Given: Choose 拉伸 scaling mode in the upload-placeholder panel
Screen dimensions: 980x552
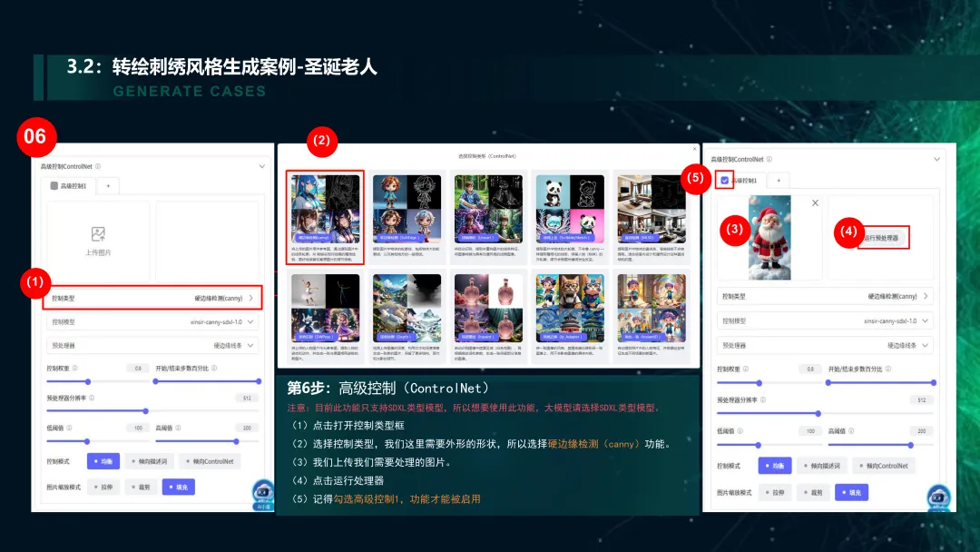Looking at the screenshot, I should [103, 487].
